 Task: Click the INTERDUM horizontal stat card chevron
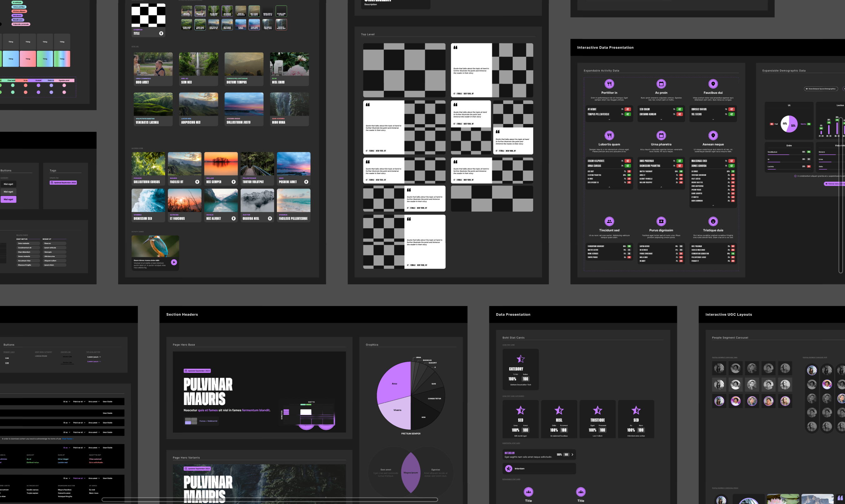pos(572,454)
